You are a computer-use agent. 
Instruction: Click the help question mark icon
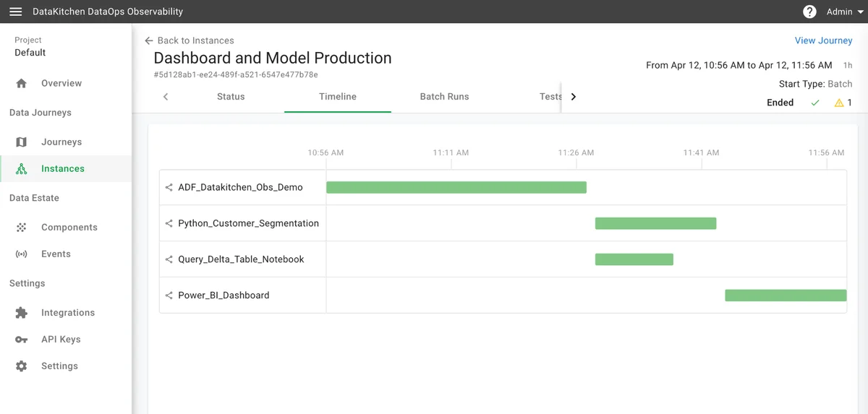809,12
